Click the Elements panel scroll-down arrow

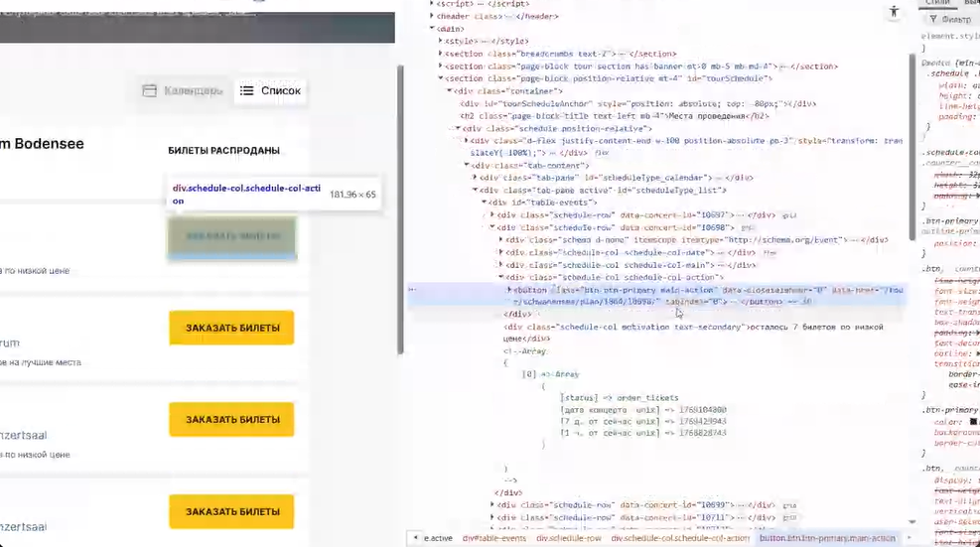[911, 521]
